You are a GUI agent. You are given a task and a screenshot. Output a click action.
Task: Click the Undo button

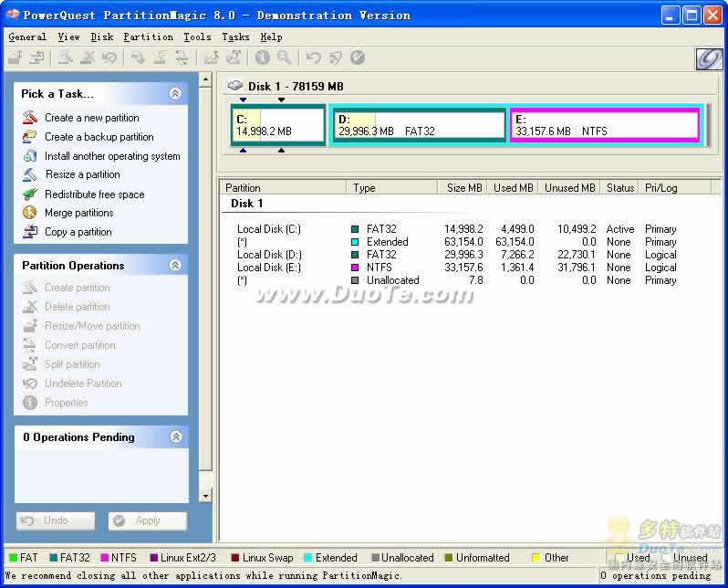coord(56,520)
